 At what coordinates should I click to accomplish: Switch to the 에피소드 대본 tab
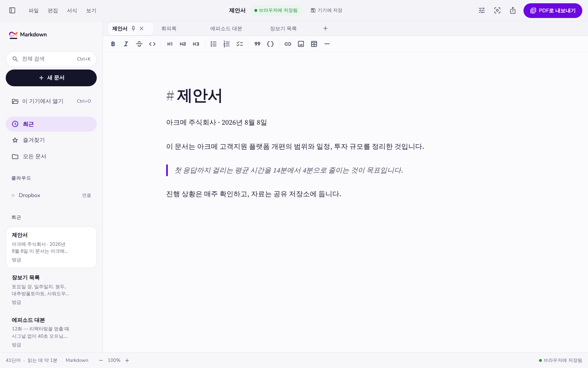[x=226, y=29]
